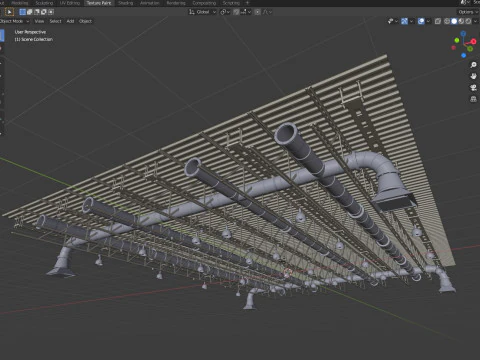Image resolution: width=480 pixels, height=360 pixels.
Task: Switch to wireframe viewport shading
Action: coord(447,21)
